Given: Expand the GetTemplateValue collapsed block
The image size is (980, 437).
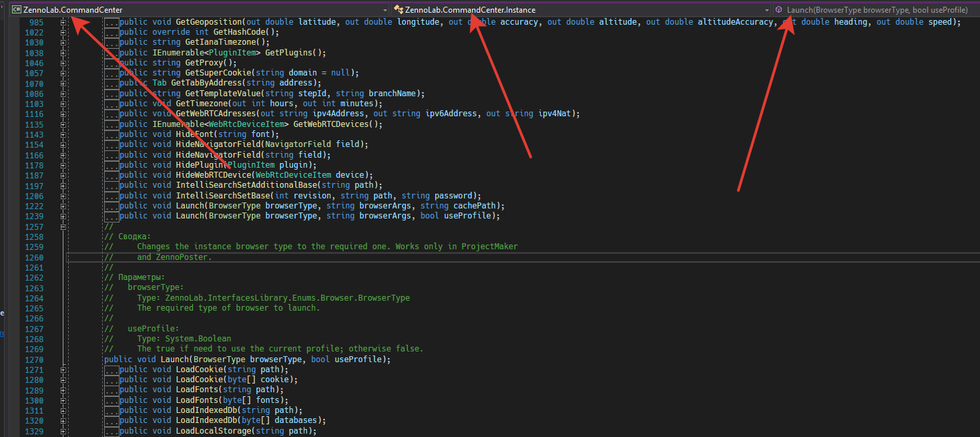Looking at the screenshot, I should click(x=63, y=94).
